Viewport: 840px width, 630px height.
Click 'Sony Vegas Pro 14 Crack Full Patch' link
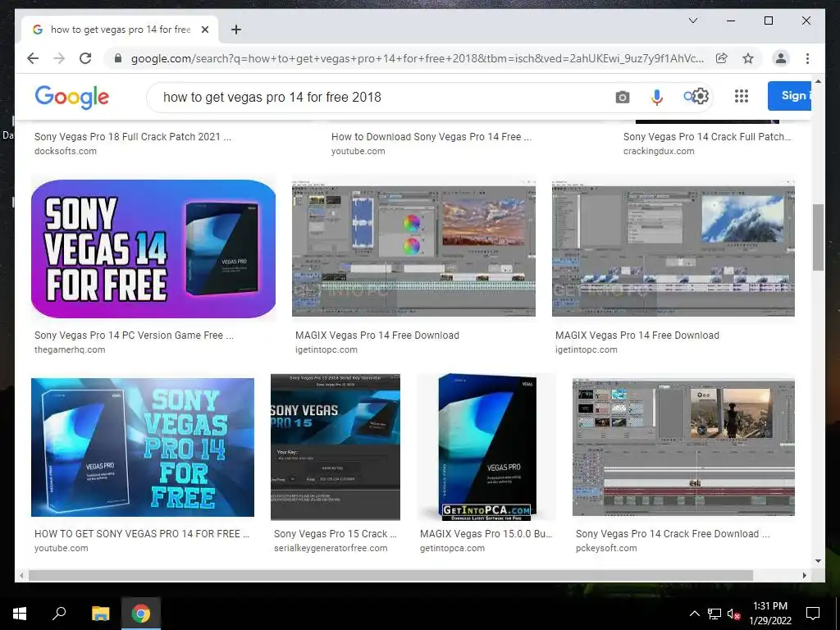point(707,137)
